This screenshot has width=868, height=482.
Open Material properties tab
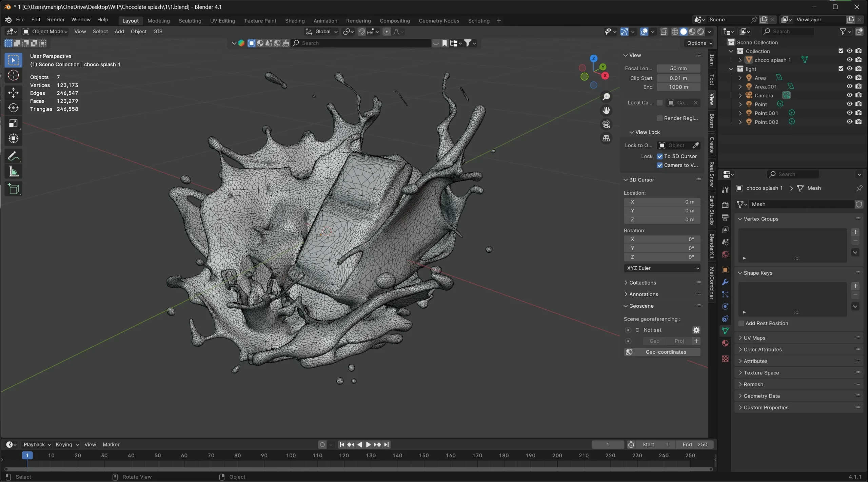click(x=725, y=343)
